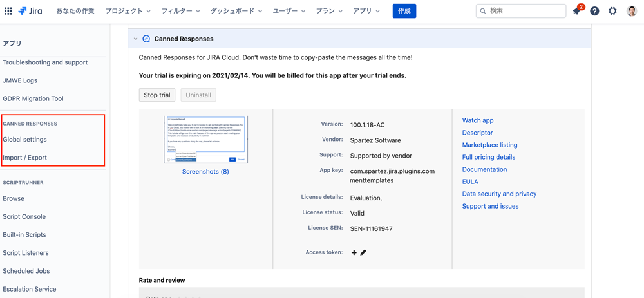Expand the フィルター dropdown menu

pos(180,11)
